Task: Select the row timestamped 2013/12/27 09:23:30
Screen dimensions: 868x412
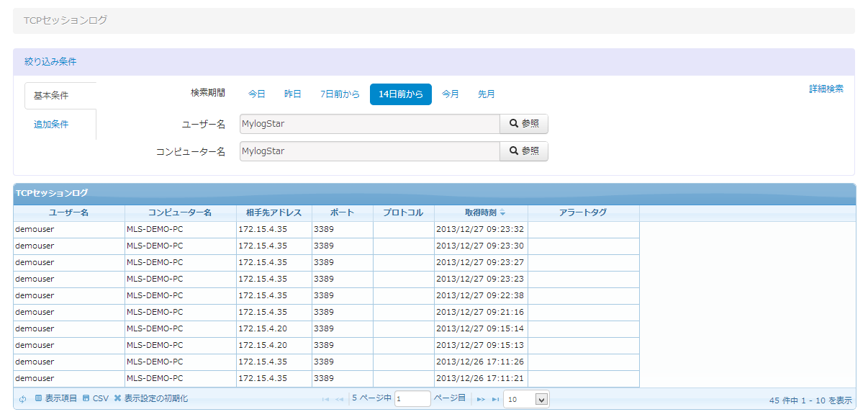Action: pyautogui.click(x=327, y=246)
